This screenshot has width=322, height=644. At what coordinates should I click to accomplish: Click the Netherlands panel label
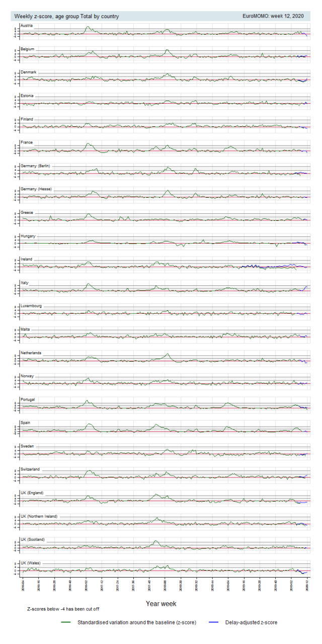[x=31, y=353]
